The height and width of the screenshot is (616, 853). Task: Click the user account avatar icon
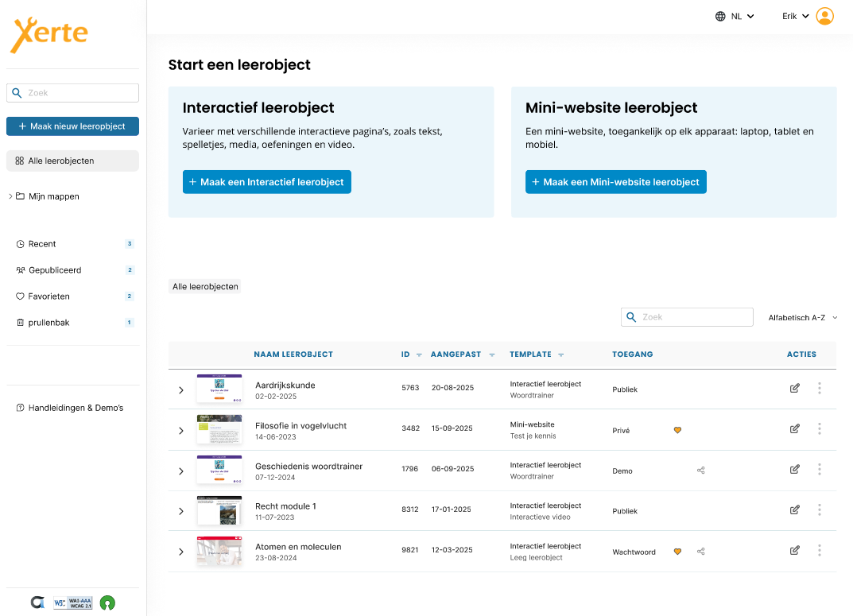(824, 15)
